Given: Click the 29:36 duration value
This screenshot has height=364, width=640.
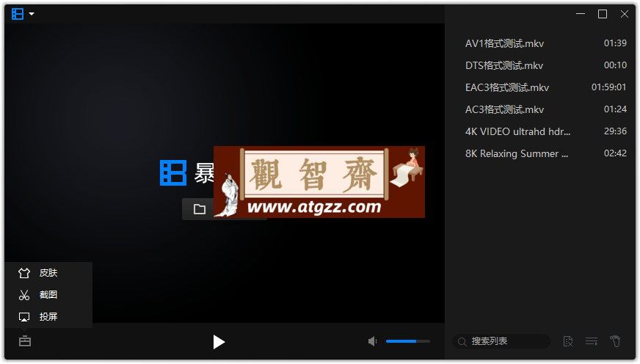Looking at the screenshot, I should pyautogui.click(x=615, y=131).
